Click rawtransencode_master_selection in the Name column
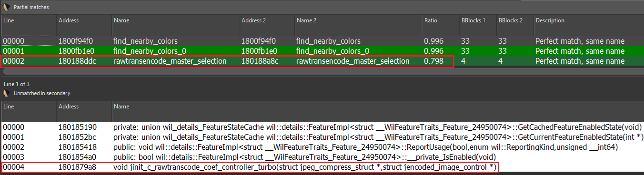This screenshot has width=644, height=175. click(x=170, y=61)
